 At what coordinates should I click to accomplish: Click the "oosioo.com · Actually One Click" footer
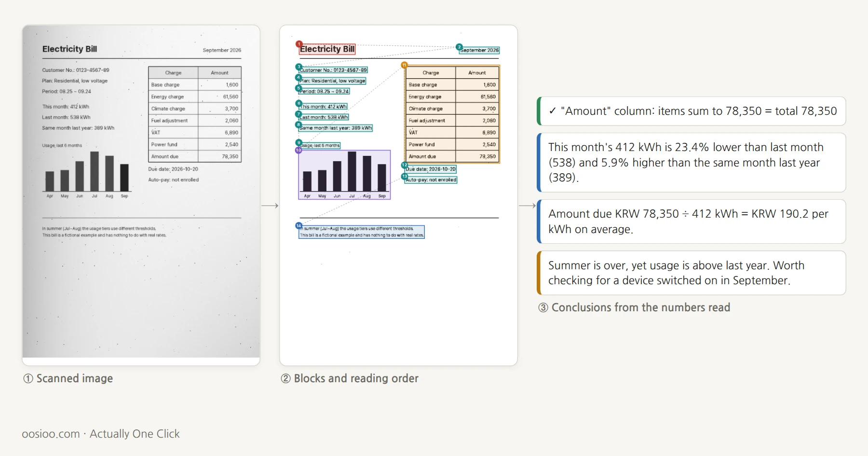tap(101, 434)
